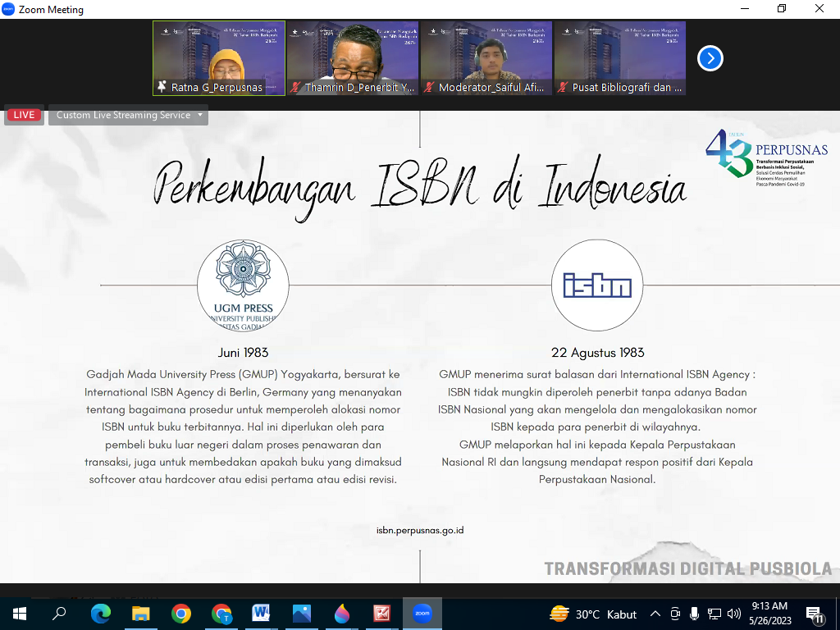Viewport: 840px width, 630px height.
Task: Select Ratna G_Perpusnas video thumbnail
Action: 219,57
